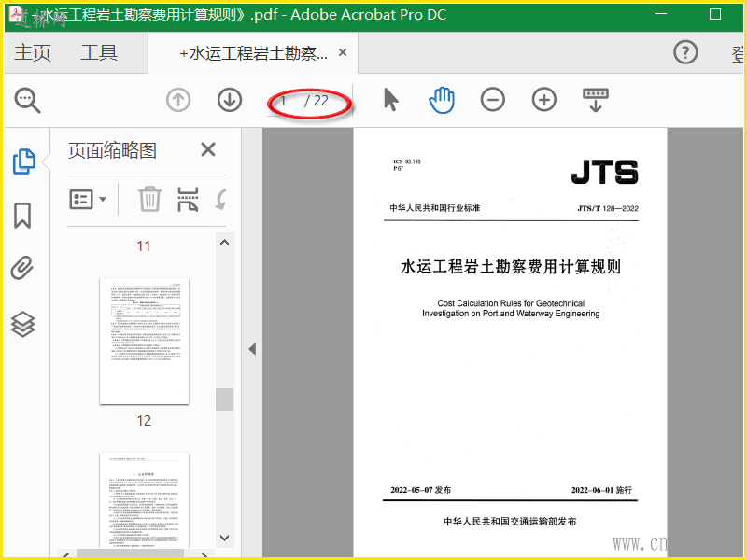This screenshot has height=560, width=747.
Task: Activate the hand pan tool
Action: (x=442, y=100)
